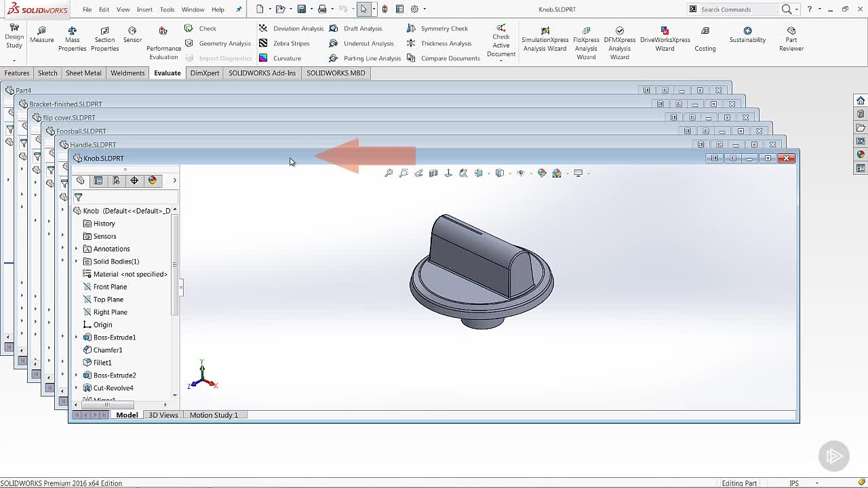Click Geometry Analysis
Viewport: 868px width, 488px height.
(x=218, y=43)
